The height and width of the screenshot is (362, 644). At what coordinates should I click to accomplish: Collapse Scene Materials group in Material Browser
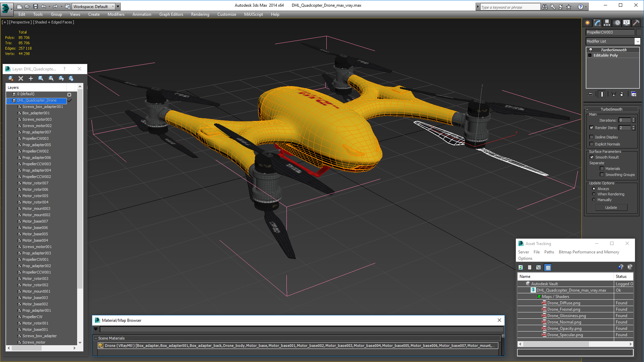pyautogui.click(x=96, y=338)
